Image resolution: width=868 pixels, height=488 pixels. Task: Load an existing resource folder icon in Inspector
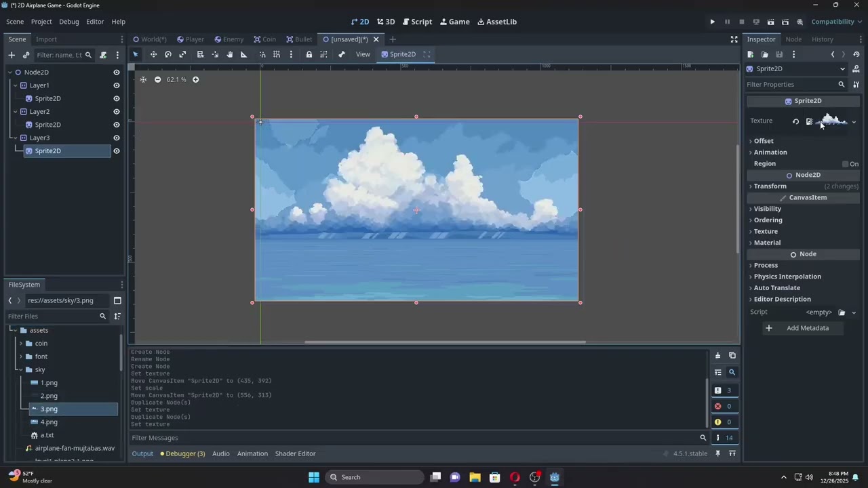(x=765, y=54)
